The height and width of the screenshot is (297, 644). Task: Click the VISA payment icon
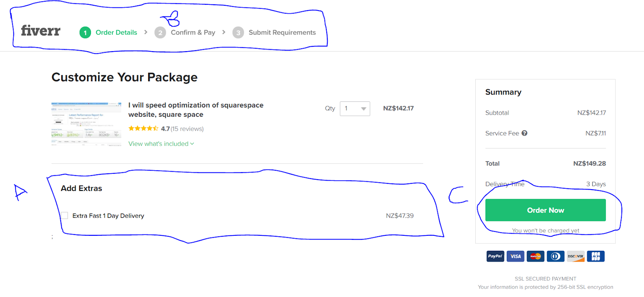tap(516, 256)
